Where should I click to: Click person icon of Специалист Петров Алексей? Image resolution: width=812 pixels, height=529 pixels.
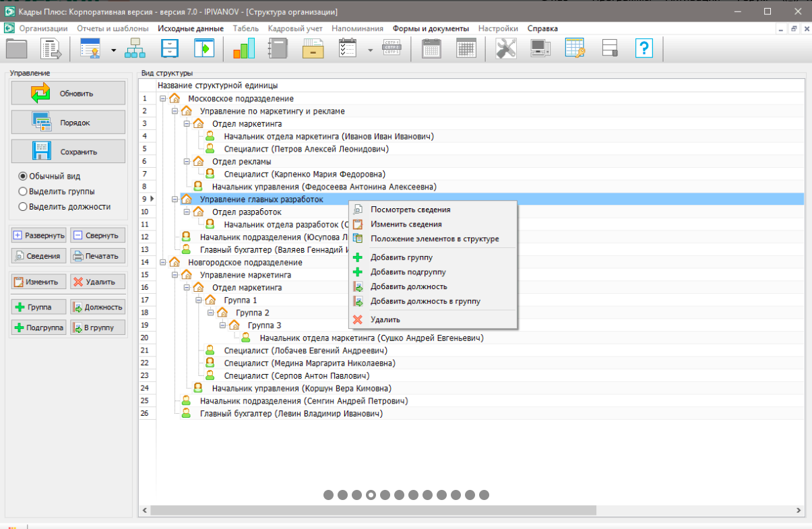click(x=210, y=149)
